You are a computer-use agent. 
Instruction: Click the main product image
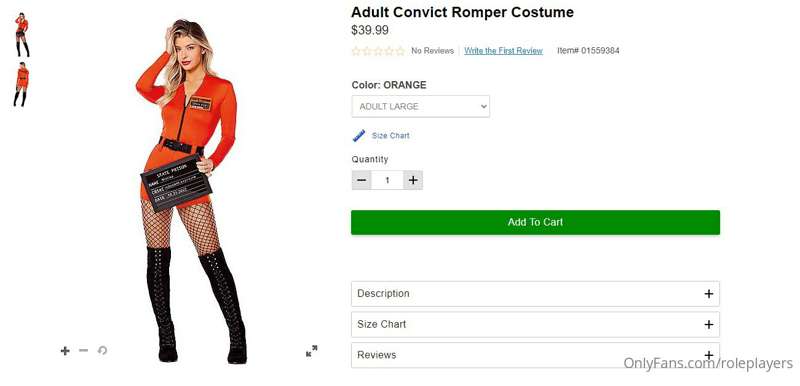(191, 191)
